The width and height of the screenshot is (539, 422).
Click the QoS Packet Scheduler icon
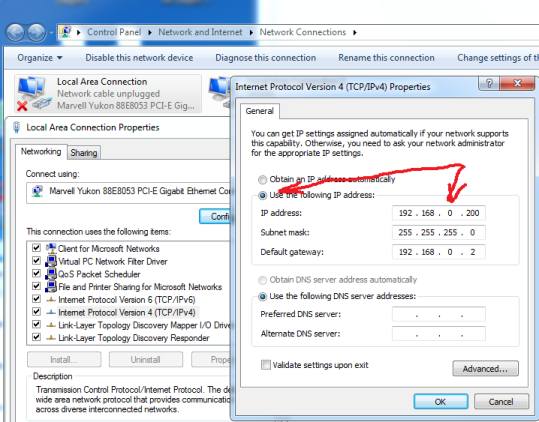51,274
